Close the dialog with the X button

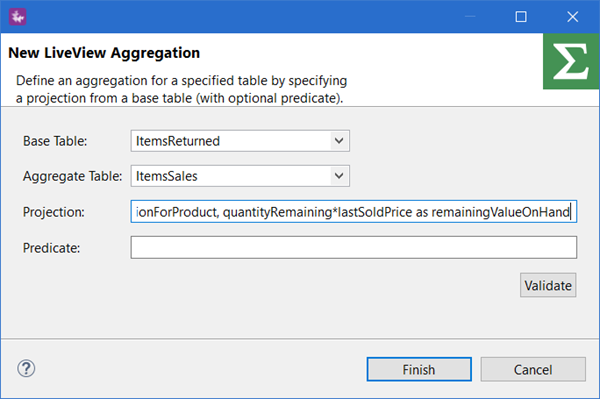click(x=572, y=17)
